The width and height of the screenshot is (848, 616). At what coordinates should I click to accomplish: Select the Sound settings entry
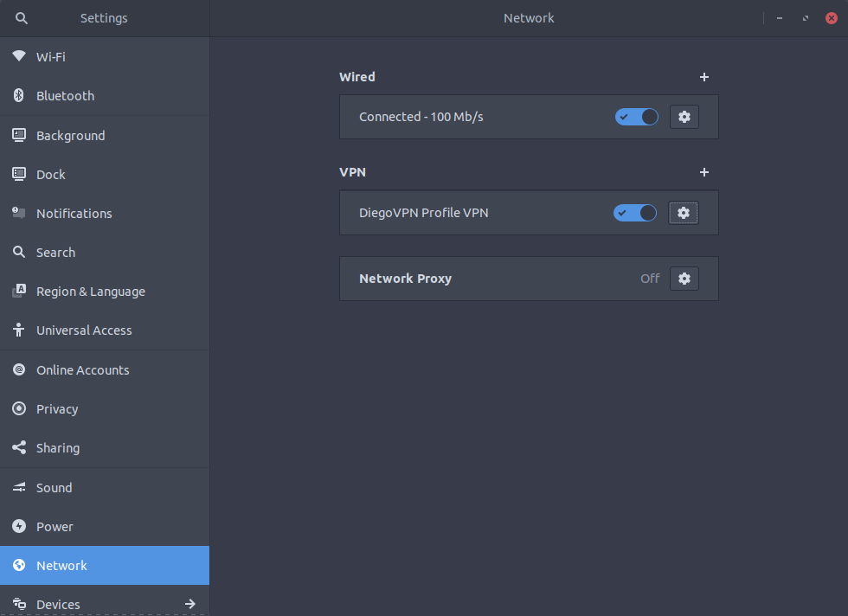54,488
